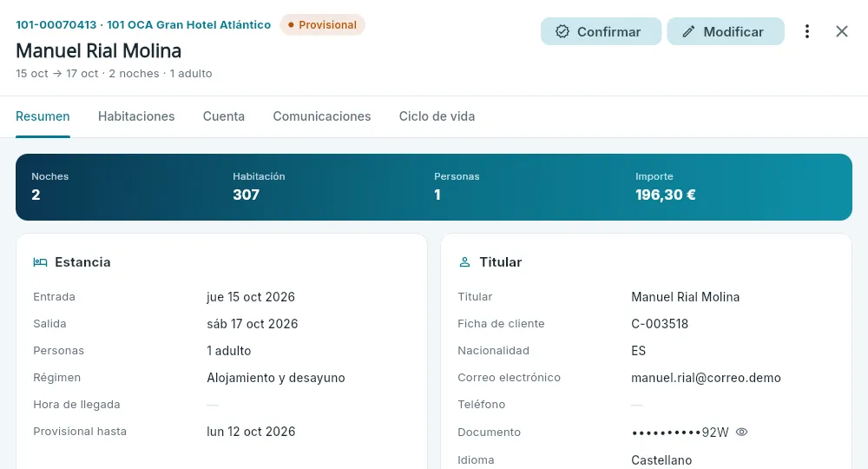Select the Resumen tab
The width and height of the screenshot is (868, 469).
[x=43, y=116]
